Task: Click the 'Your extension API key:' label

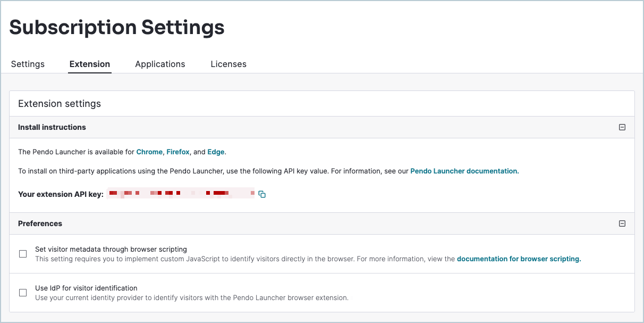Action: (61, 194)
